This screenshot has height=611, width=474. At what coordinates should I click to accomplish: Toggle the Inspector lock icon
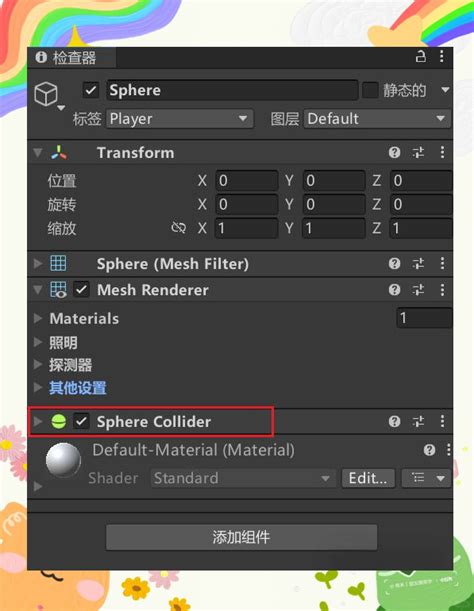[x=420, y=57]
